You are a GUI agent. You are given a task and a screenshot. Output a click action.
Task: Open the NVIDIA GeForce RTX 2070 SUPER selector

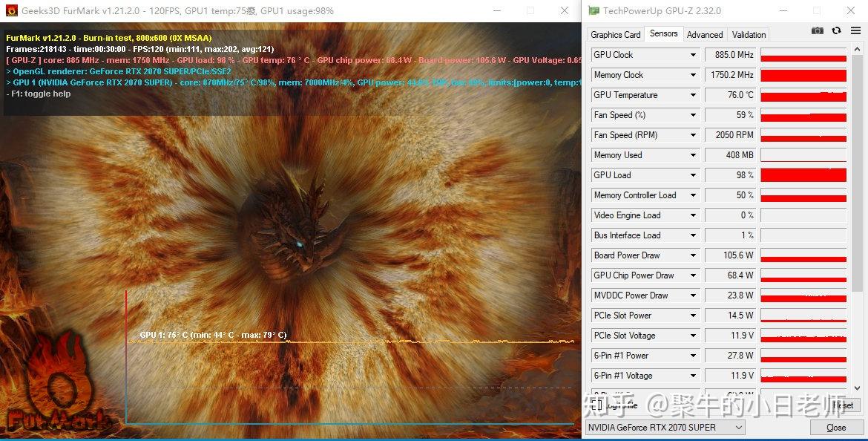click(665, 427)
